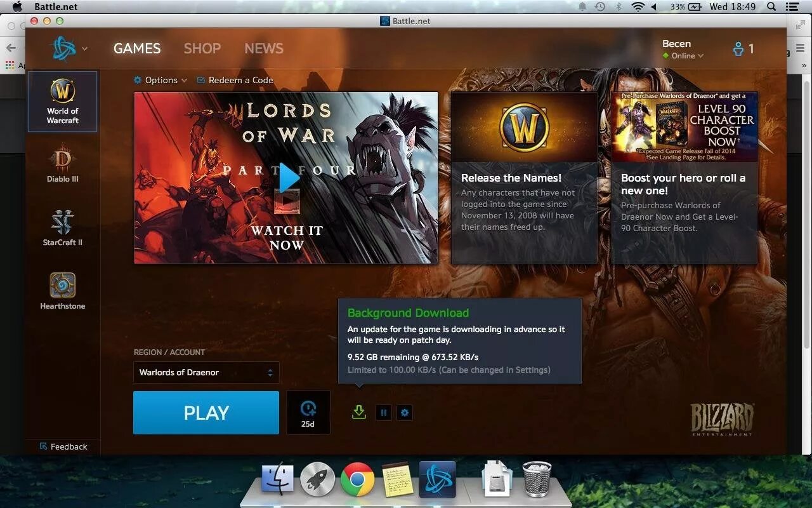Click the friends icon showing 1 online
Image resolution: width=812 pixels, height=508 pixels.
click(742, 48)
